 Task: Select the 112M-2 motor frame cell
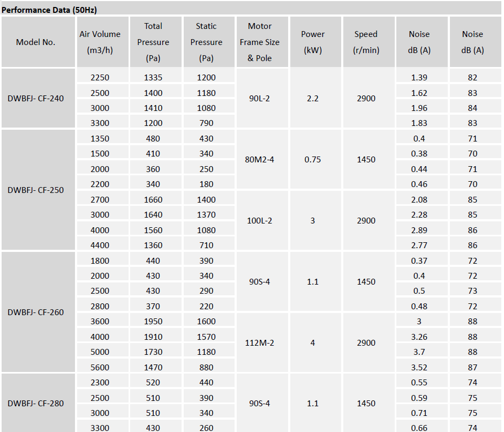[x=260, y=343]
